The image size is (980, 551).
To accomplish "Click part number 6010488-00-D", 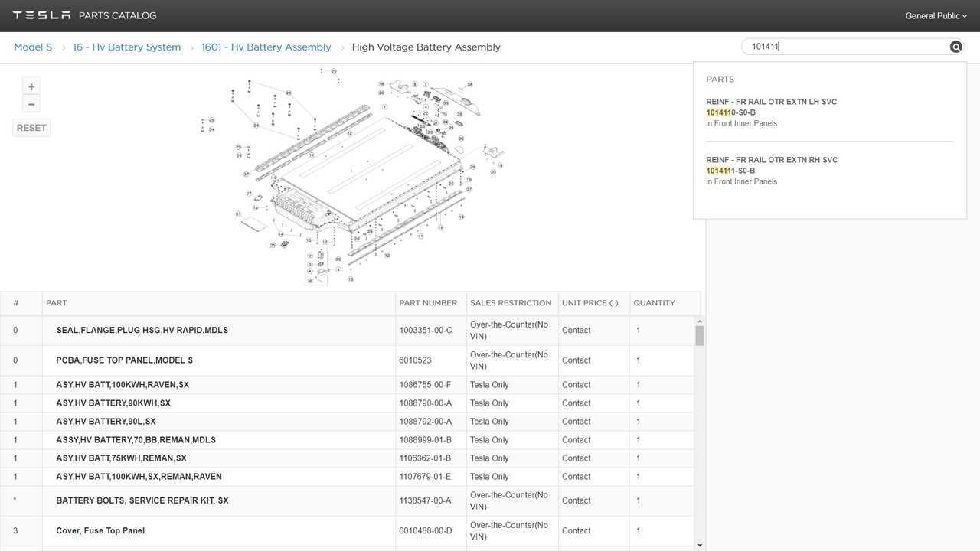I will pyautogui.click(x=426, y=530).
